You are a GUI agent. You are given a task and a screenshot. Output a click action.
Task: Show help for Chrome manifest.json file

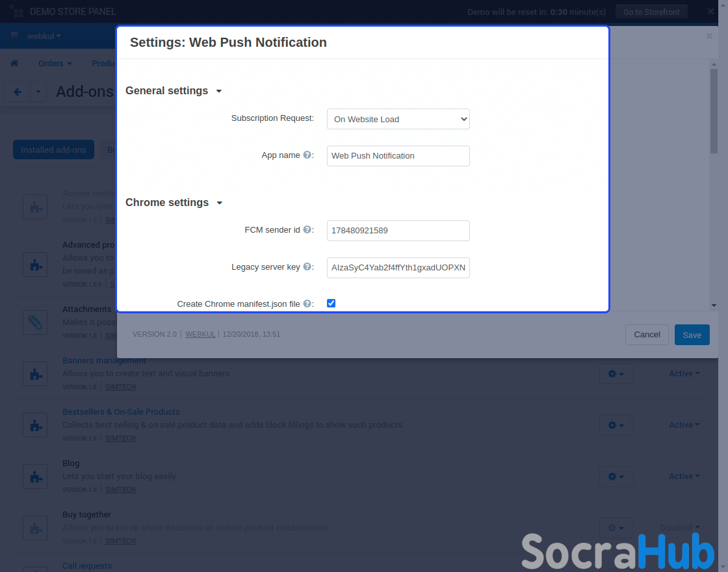307,303
